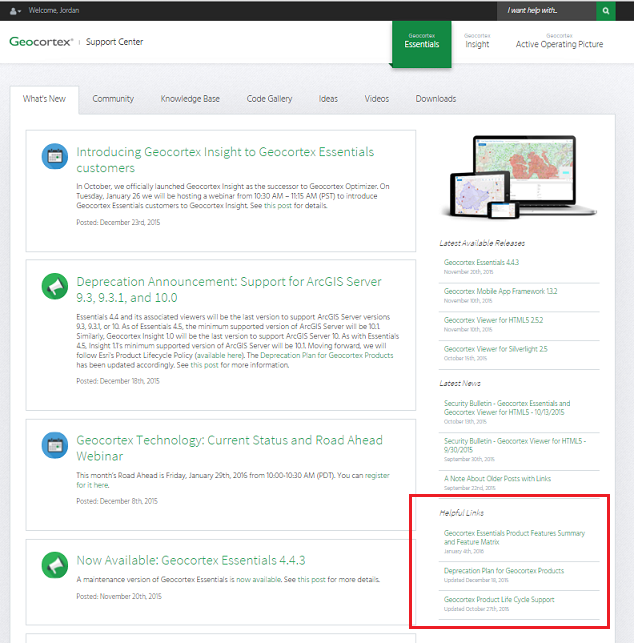The width and height of the screenshot is (634, 643).
Task: Open the Downloads tab
Action: [x=436, y=99]
